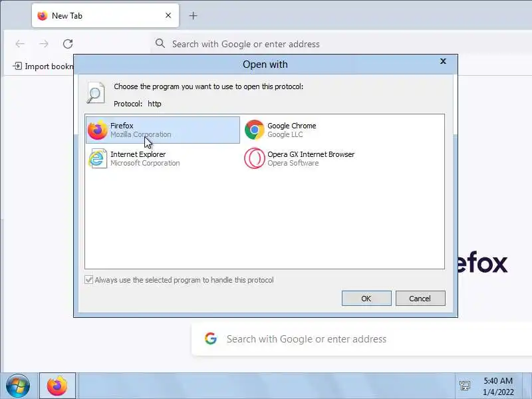Click the Firefox forward arrow
The image size is (532, 399).
point(44,44)
